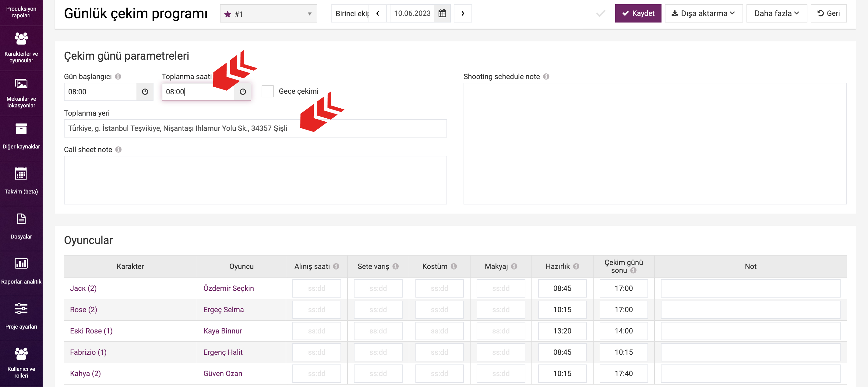
Task: Expand the Dışa aktarma export menu
Action: pyautogui.click(x=704, y=13)
